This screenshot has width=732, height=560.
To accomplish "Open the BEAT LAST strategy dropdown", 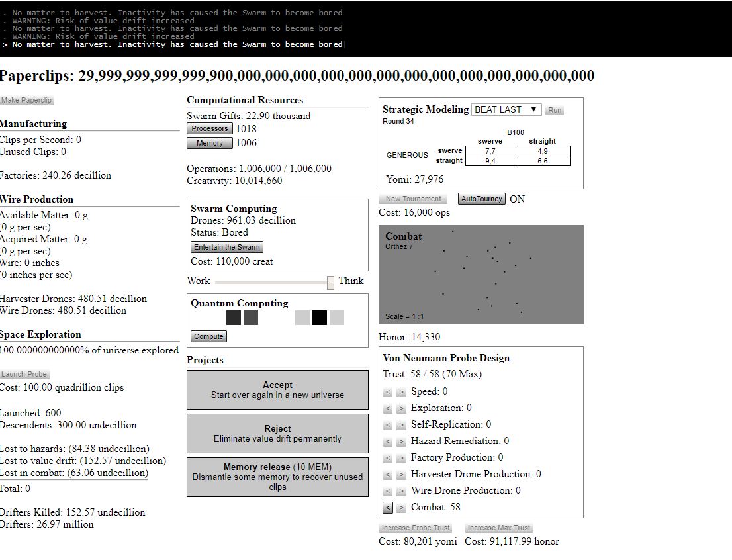I will tap(506, 109).
